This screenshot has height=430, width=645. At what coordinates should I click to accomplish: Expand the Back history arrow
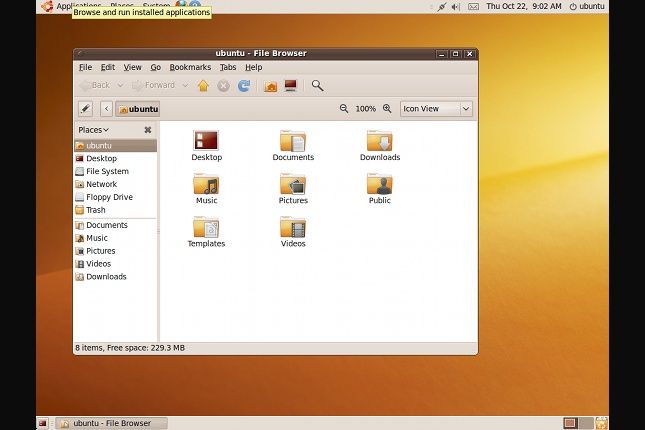120,85
